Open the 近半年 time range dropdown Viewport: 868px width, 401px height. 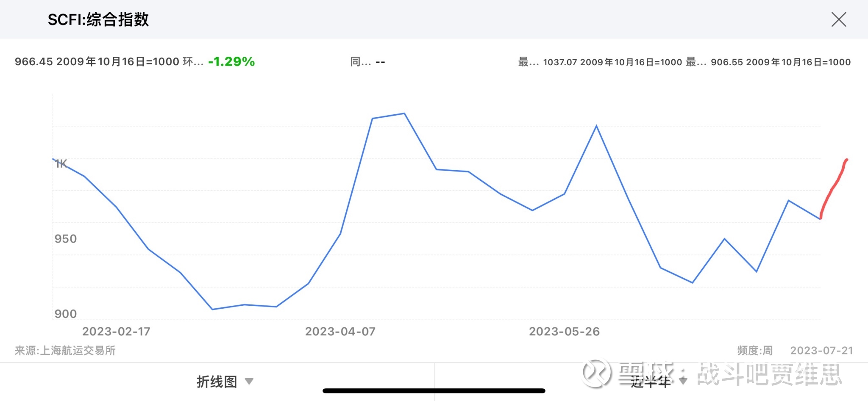[x=651, y=382]
